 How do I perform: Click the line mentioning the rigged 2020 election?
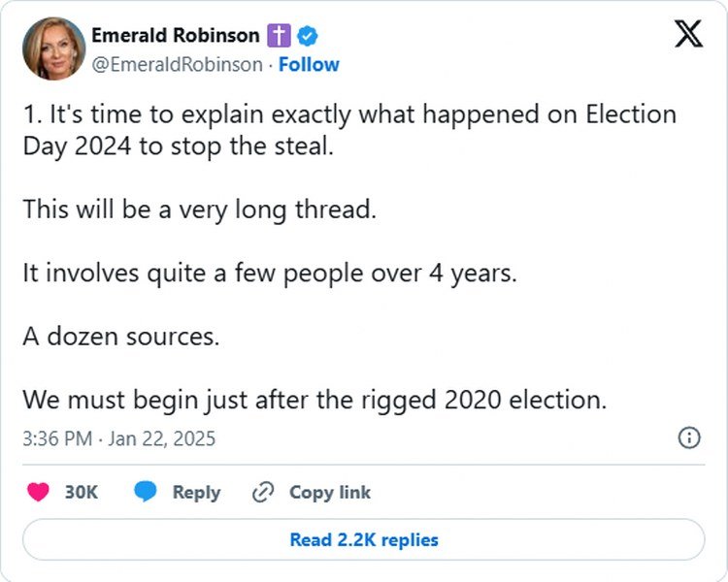(x=314, y=400)
